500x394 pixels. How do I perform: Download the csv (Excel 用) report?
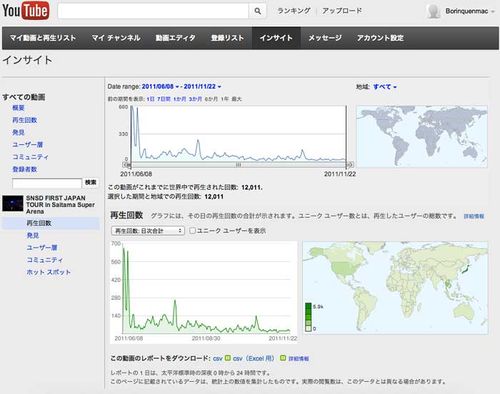point(253,358)
